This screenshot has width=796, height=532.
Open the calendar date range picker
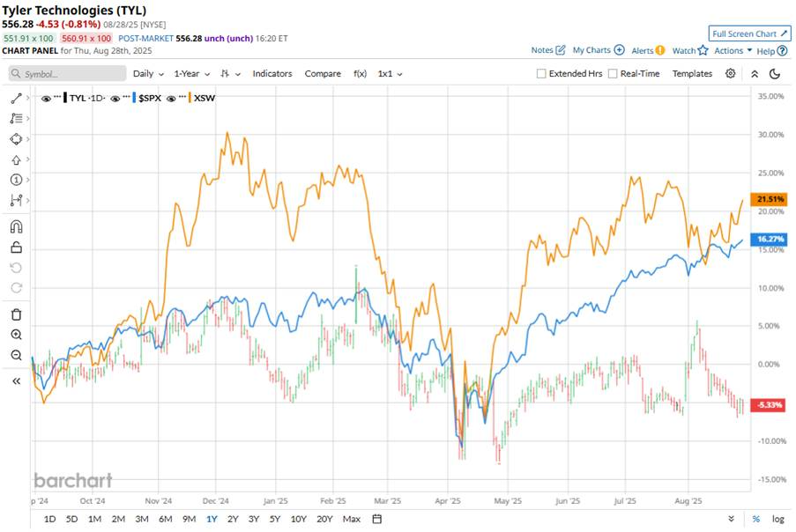tap(376, 519)
